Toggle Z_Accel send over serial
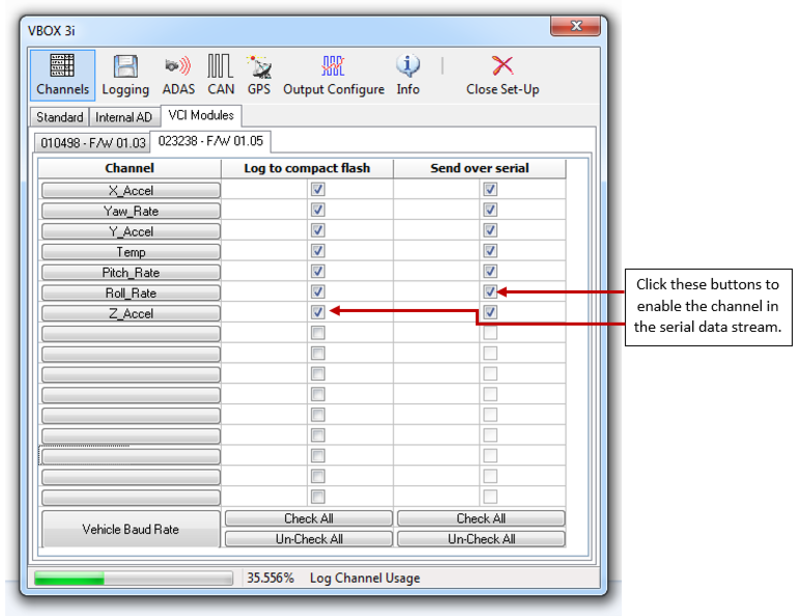 (490, 312)
